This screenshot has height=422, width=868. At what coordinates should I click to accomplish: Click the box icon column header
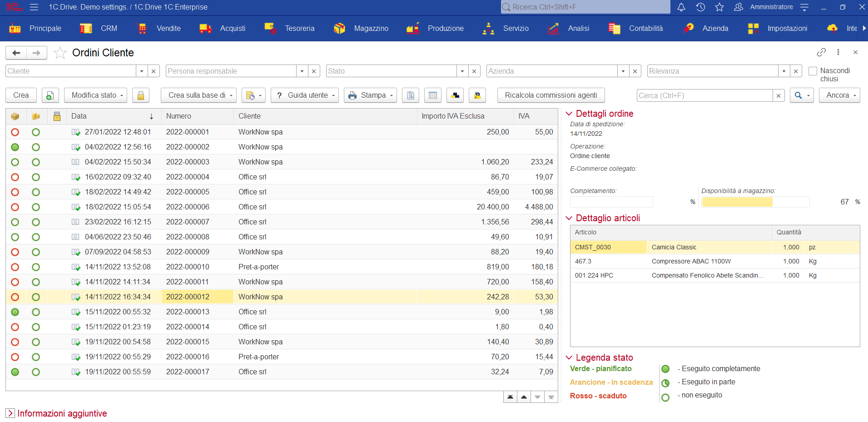point(15,116)
